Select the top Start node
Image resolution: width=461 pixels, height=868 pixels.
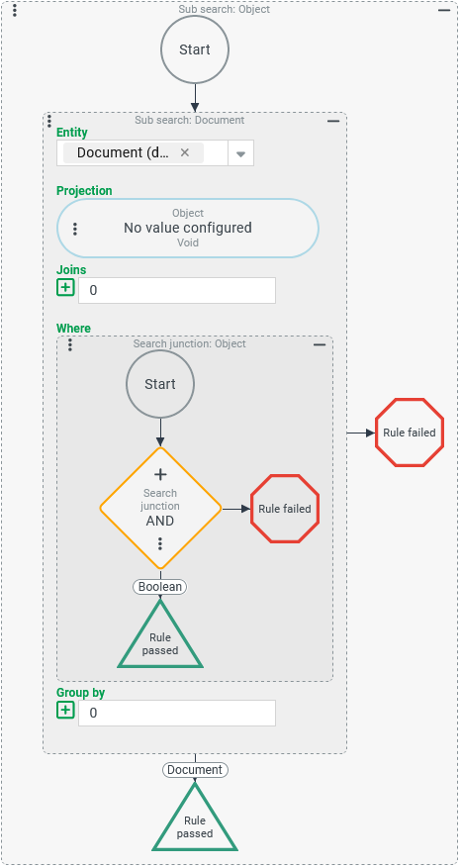pyautogui.click(x=195, y=49)
